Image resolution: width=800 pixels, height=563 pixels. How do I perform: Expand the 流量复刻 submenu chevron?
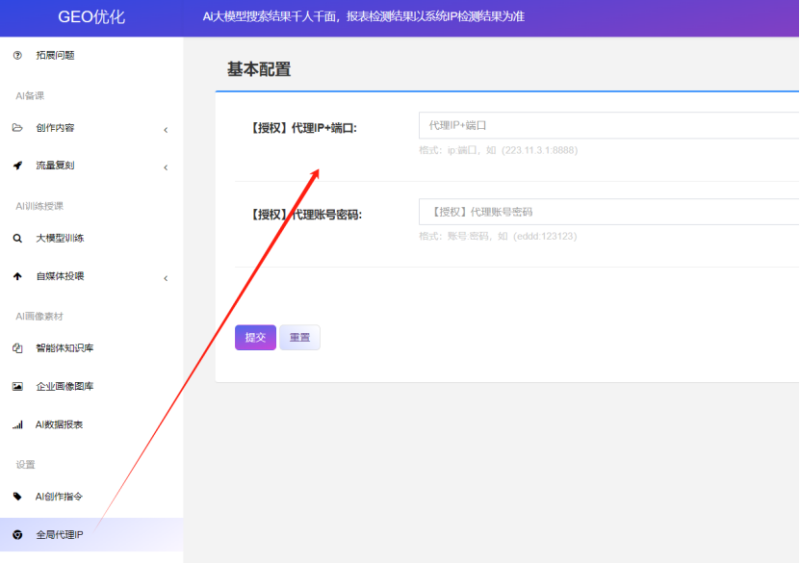(x=166, y=167)
